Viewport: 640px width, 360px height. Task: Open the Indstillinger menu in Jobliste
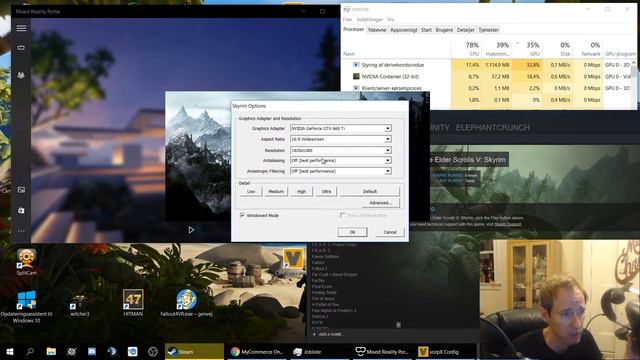click(x=370, y=20)
